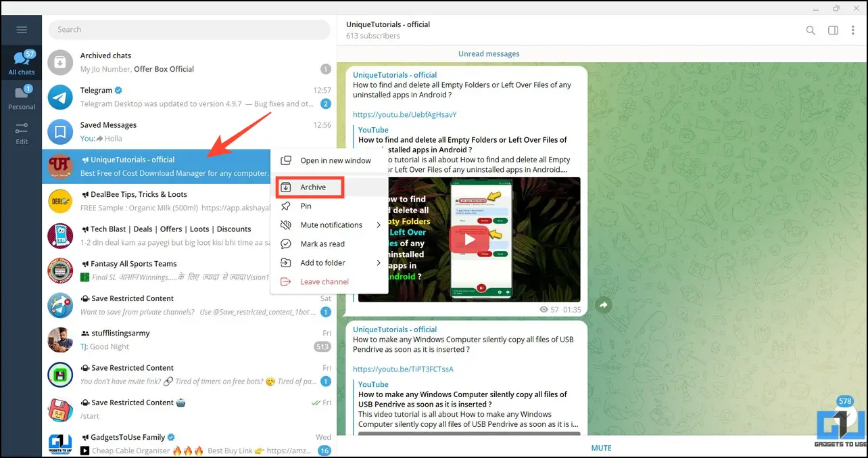Click the Open in new window icon

[286, 160]
